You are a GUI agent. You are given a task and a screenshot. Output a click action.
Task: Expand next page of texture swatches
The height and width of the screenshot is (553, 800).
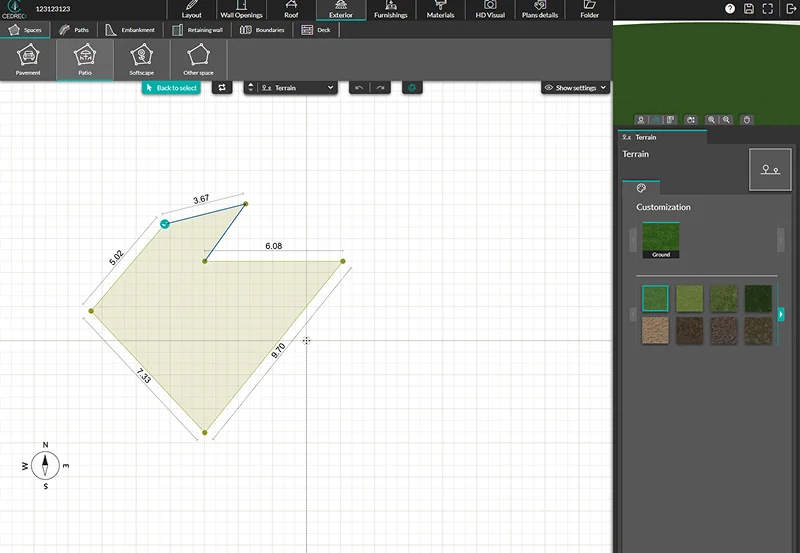pyautogui.click(x=781, y=314)
